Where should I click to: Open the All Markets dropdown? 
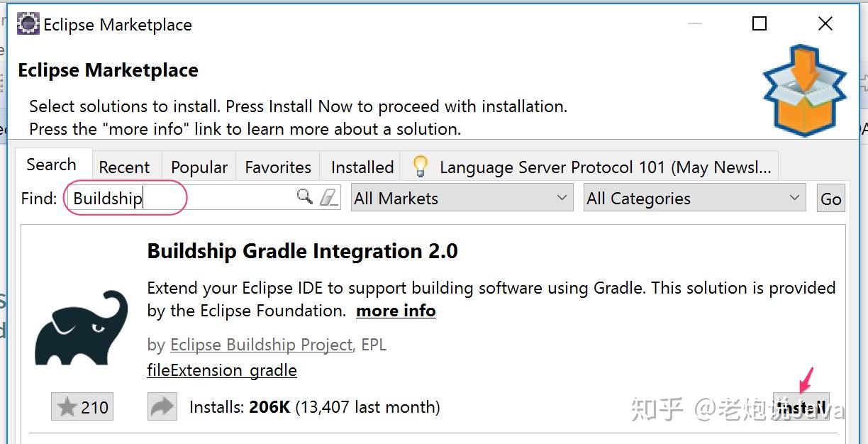click(x=461, y=199)
